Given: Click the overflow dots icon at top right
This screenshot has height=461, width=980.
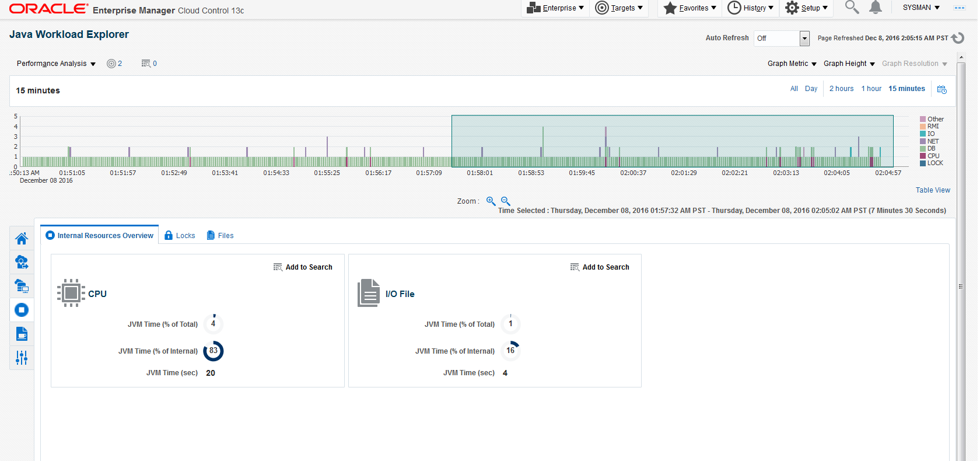Looking at the screenshot, I should (x=960, y=8).
